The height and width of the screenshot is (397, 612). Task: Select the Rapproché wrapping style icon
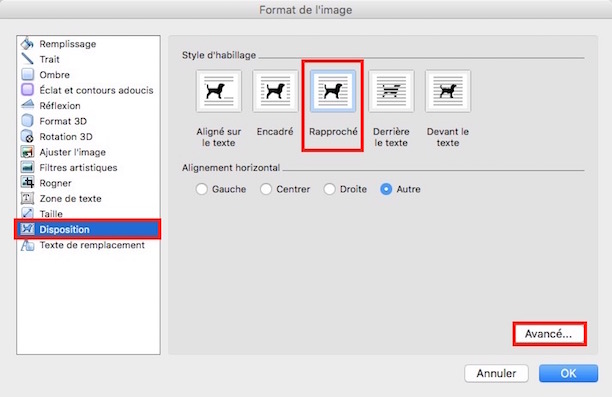pyautogui.click(x=333, y=91)
